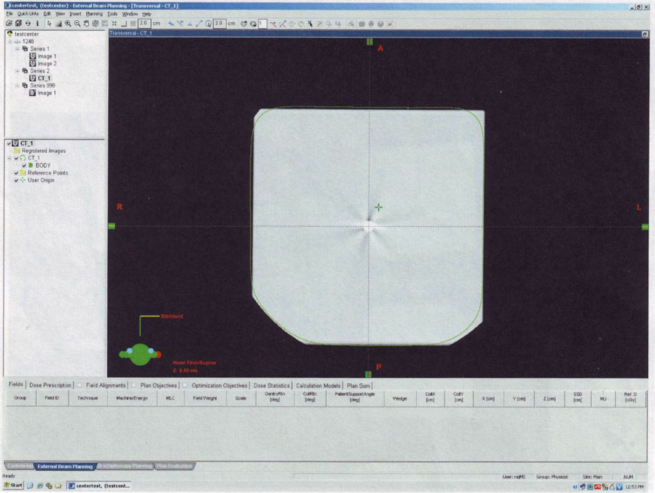Open the Calculation Models tab
655x493 pixels.
(x=317, y=384)
